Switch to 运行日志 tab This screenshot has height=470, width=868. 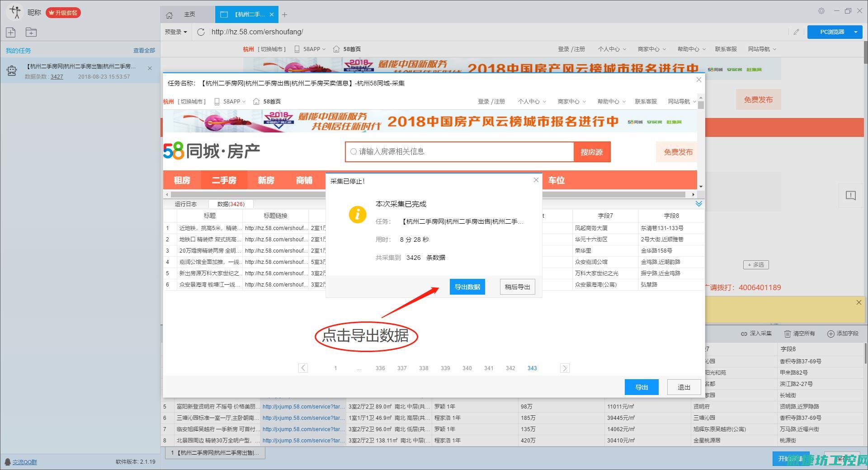[x=186, y=204]
